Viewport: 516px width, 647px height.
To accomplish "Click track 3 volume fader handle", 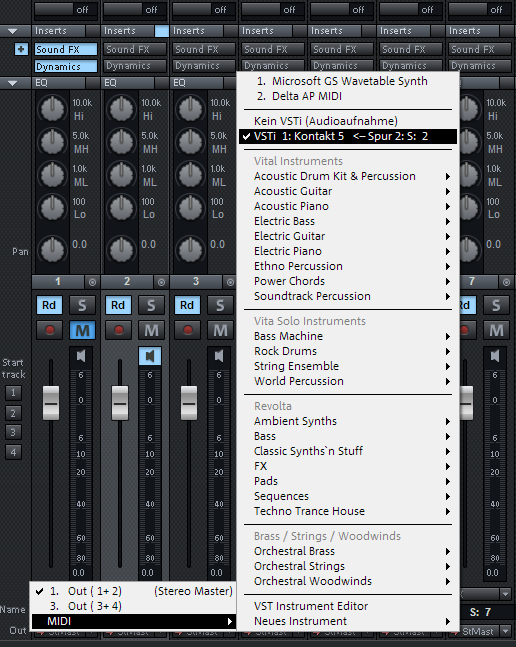I will (189, 403).
